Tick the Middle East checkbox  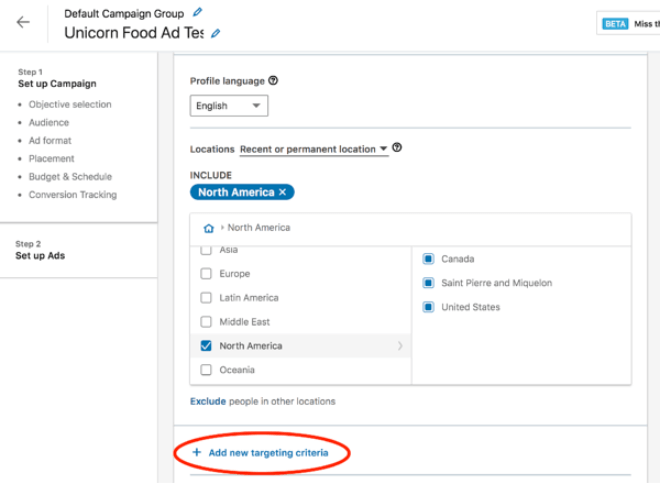pos(206,322)
